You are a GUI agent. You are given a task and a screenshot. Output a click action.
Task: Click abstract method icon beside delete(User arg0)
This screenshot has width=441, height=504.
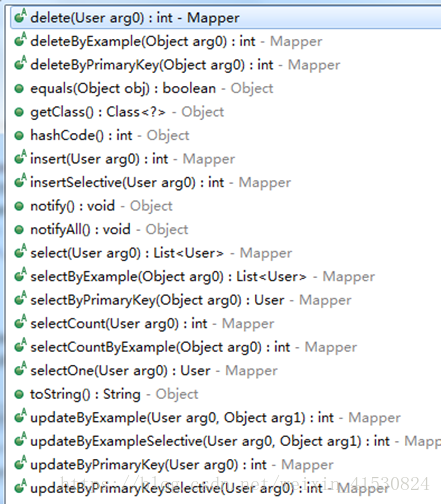[x=20, y=16]
